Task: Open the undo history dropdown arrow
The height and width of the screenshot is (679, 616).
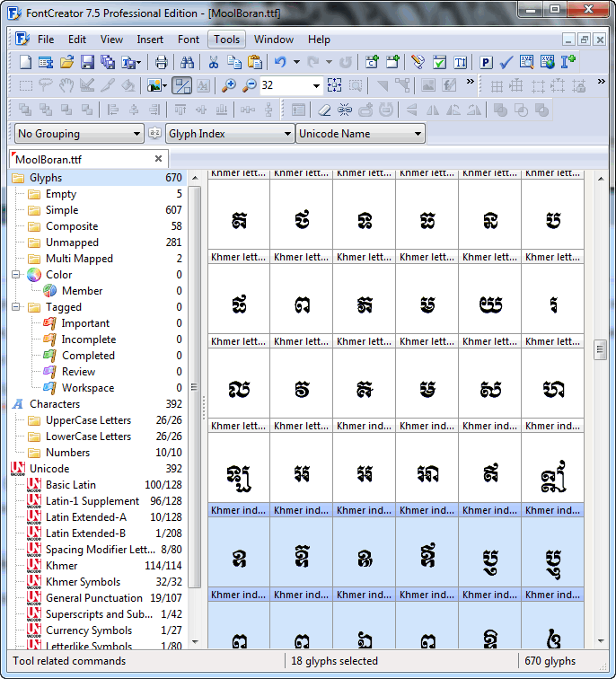Action: pos(296,62)
